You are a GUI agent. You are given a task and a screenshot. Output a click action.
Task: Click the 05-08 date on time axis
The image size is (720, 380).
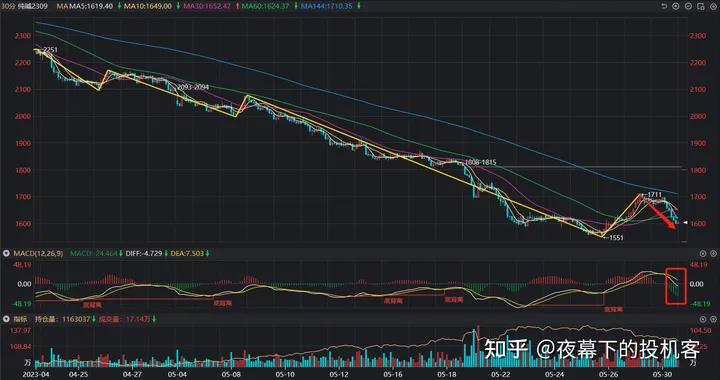tap(230, 374)
